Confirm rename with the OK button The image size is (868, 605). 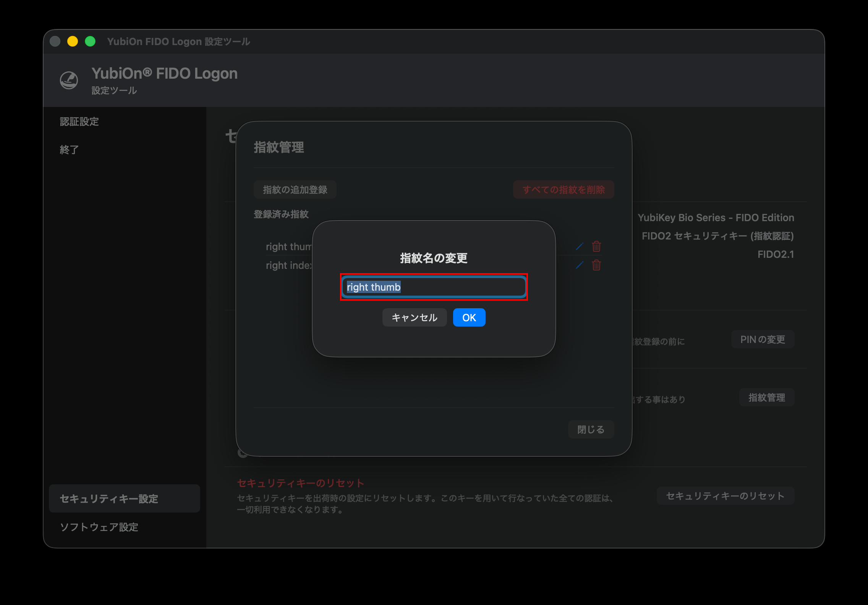tap(469, 317)
